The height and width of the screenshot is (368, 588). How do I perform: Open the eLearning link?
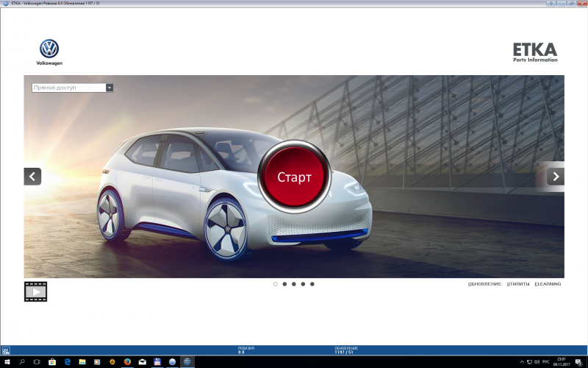tap(548, 283)
